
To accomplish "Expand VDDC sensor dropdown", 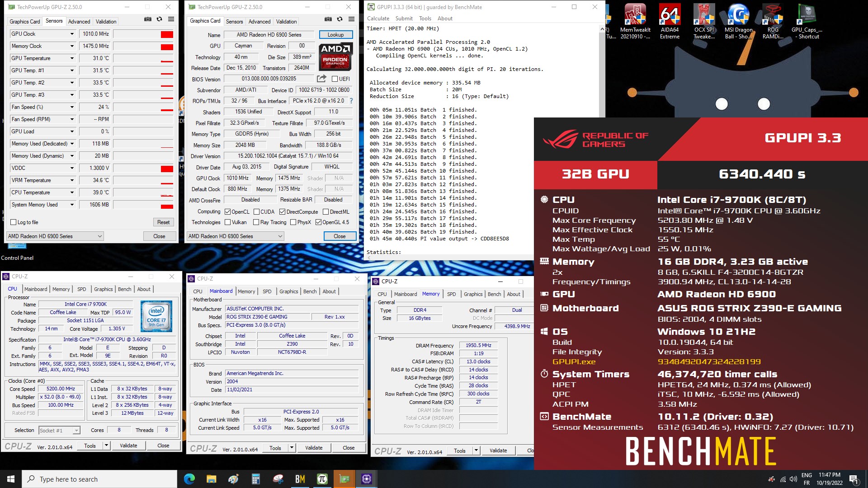I will tap(72, 168).
